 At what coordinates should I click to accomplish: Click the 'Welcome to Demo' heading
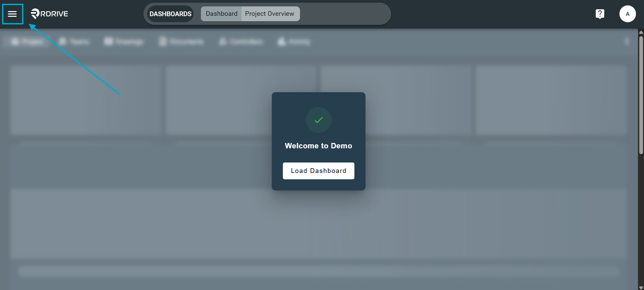pyautogui.click(x=318, y=146)
